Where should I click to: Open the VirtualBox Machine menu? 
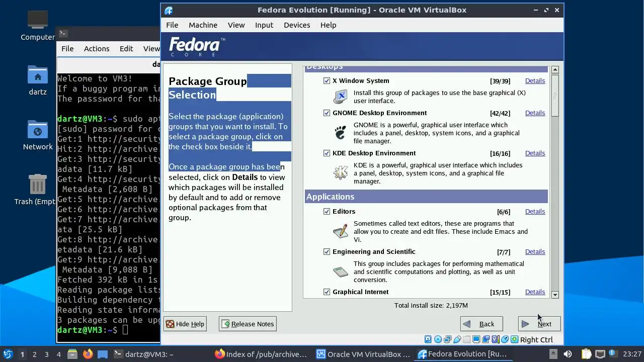click(x=203, y=25)
